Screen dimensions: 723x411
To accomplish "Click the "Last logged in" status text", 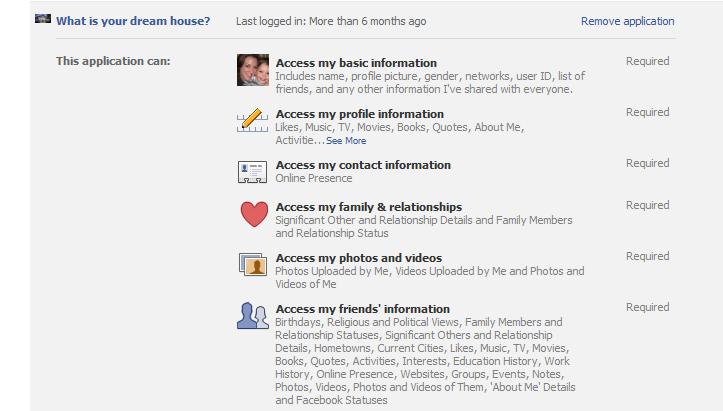I will [x=330, y=21].
